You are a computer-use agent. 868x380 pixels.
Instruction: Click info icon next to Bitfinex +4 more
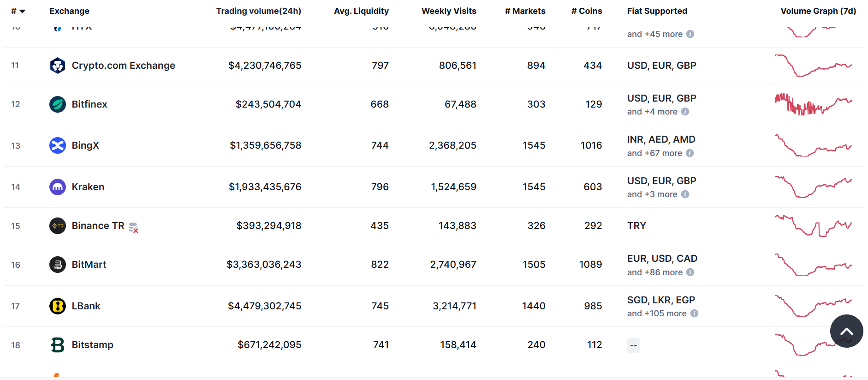685,112
